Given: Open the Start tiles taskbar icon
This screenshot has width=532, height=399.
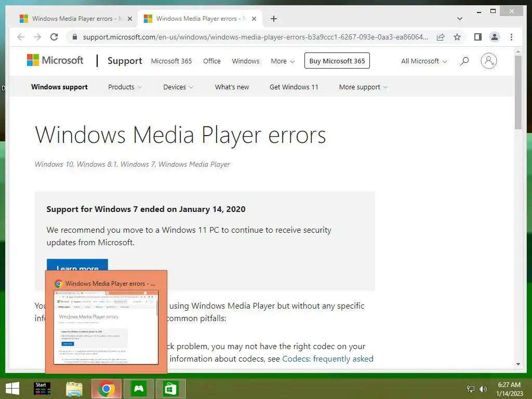Looking at the screenshot, I should (x=43, y=389).
